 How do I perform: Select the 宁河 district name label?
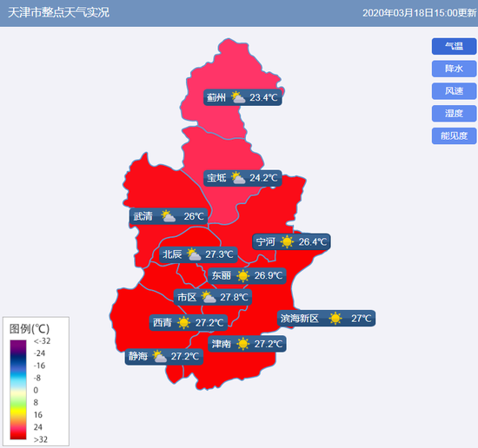[x=266, y=242]
